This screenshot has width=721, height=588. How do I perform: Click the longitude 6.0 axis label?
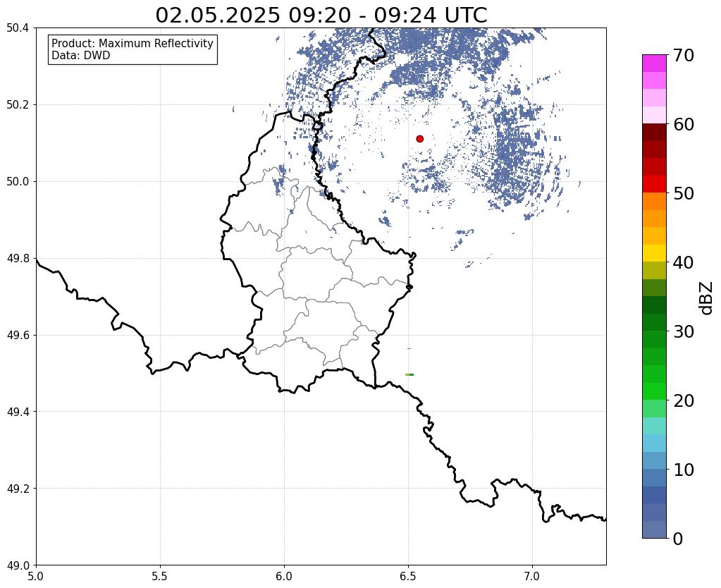(284, 576)
